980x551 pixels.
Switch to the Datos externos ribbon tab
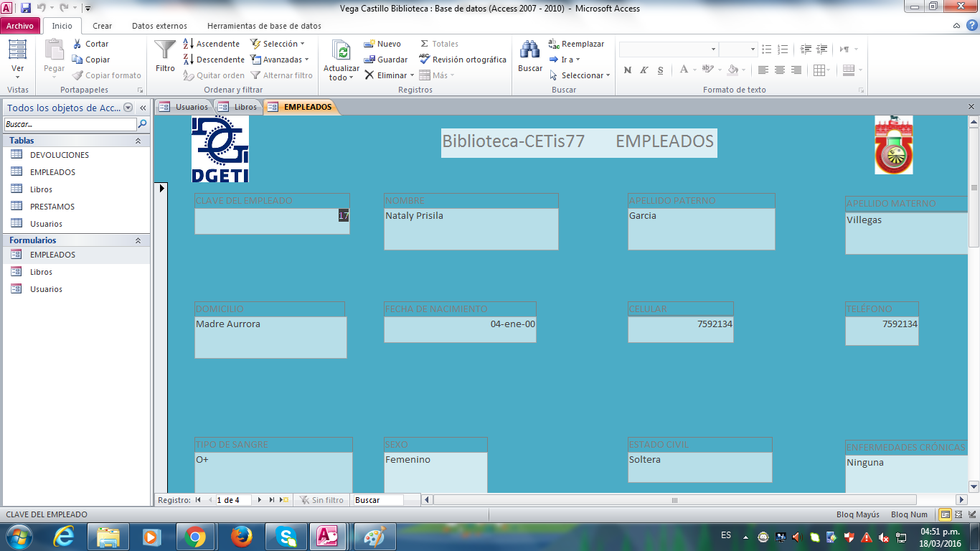(159, 26)
